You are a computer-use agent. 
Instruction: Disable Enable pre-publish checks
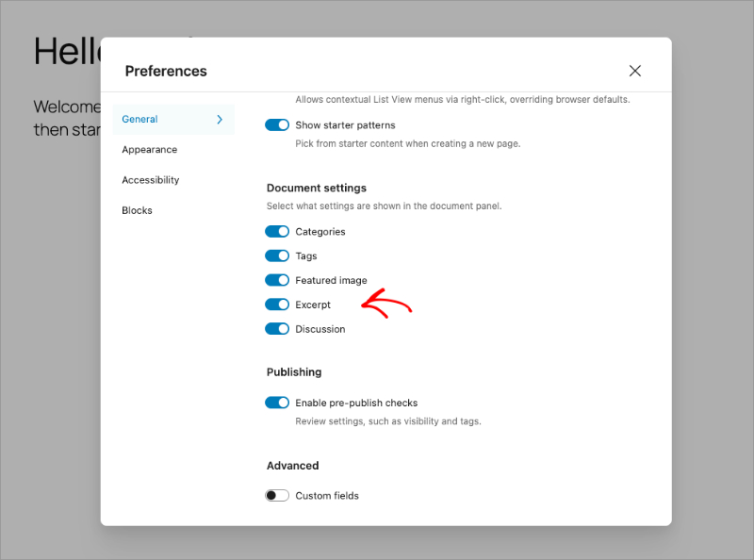[x=277, y=403]
